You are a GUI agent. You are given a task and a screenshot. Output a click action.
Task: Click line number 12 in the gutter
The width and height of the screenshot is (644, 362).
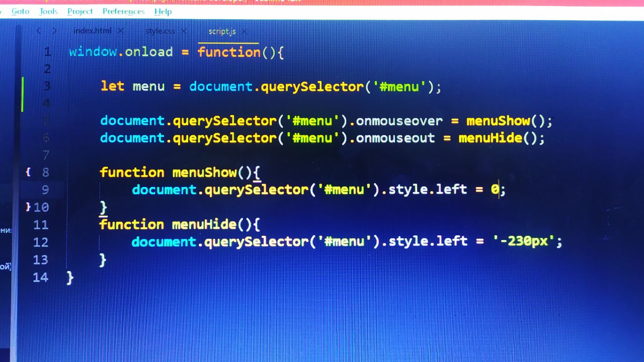tap(41, 242)
